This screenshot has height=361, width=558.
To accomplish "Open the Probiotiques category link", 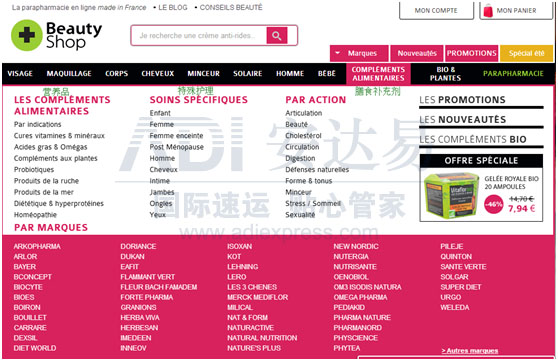I will (34, 169).
